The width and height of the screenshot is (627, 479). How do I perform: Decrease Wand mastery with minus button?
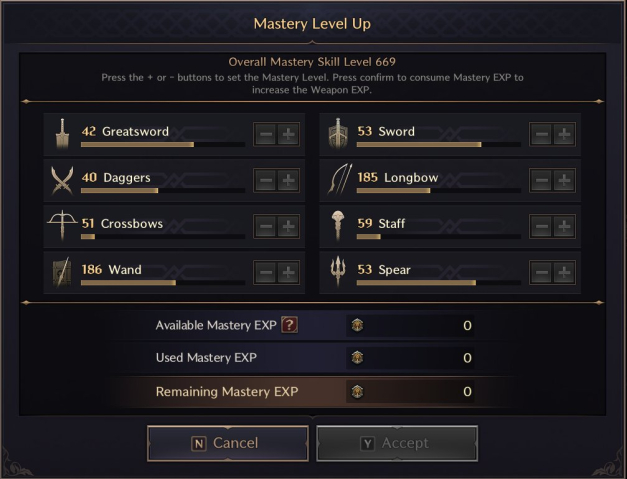pyautogui.click(x=266, y=273)
